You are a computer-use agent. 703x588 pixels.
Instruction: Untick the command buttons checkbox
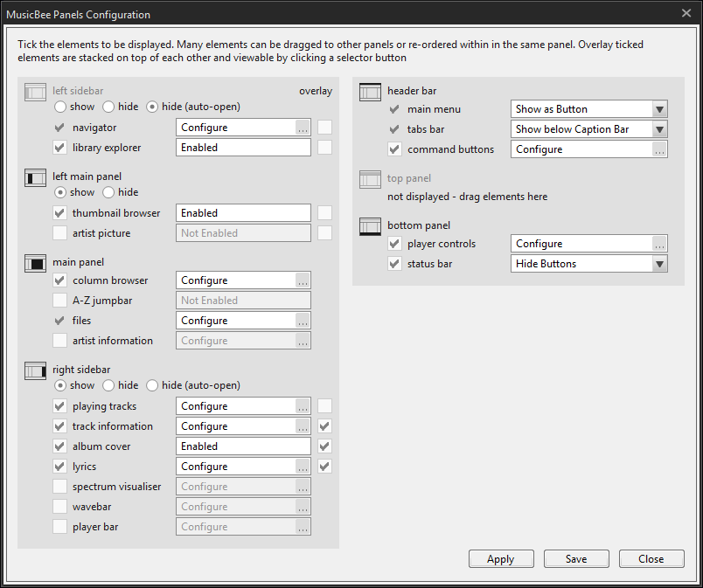coord(394,149)
